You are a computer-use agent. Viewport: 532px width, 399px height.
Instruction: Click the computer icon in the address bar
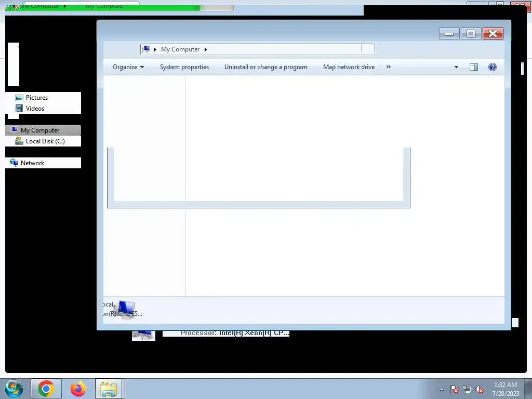[x=146, y=49]
